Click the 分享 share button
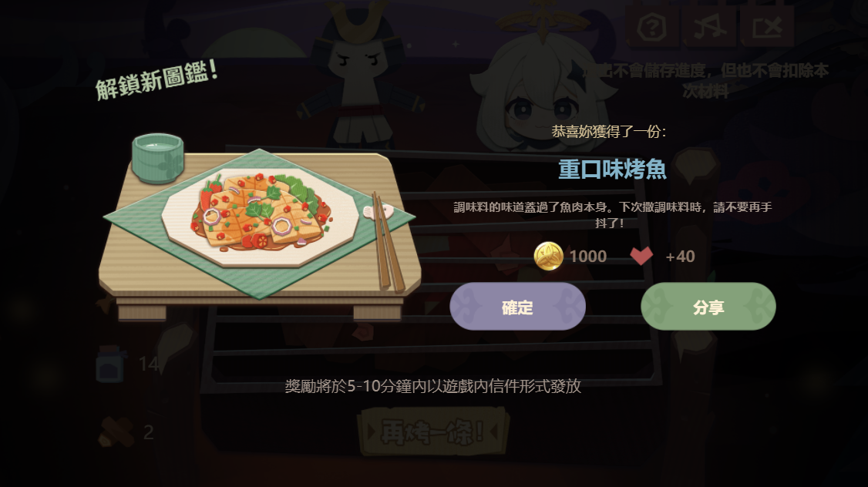Screen dimensions: 868x487 (708, 307)
